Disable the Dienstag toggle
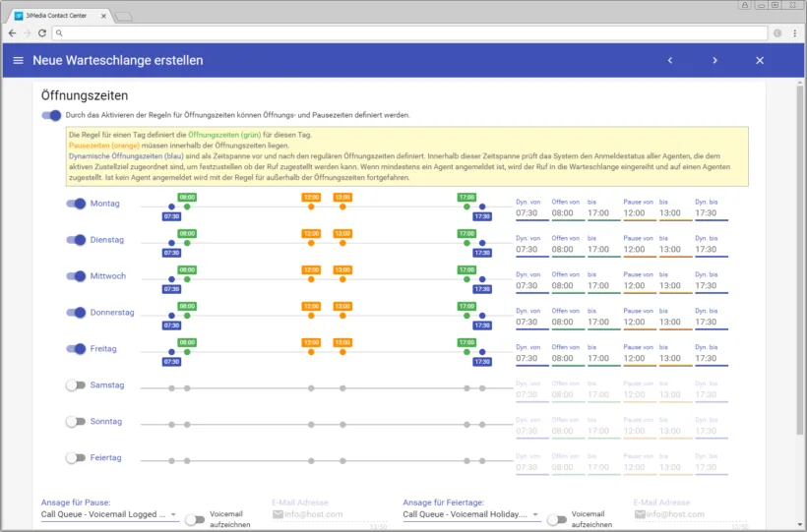This screenshot has height=532, width=807. (76, 240)
